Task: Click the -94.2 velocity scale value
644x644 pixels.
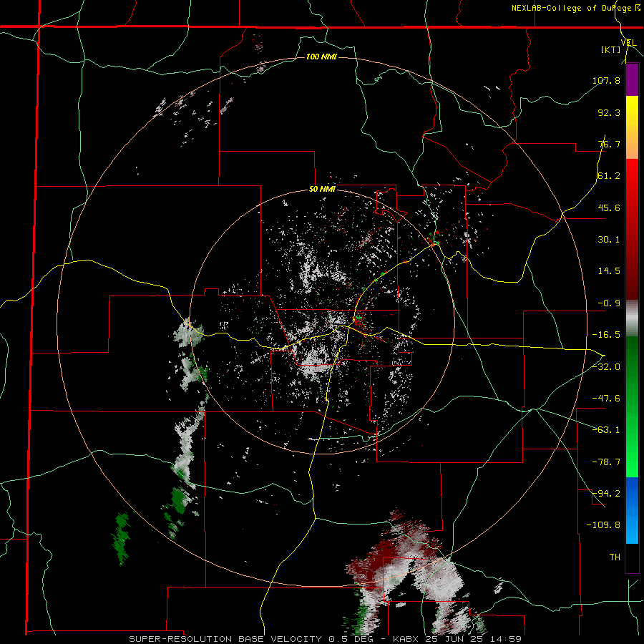Action: pyautogui.click(x=606, y=493)
